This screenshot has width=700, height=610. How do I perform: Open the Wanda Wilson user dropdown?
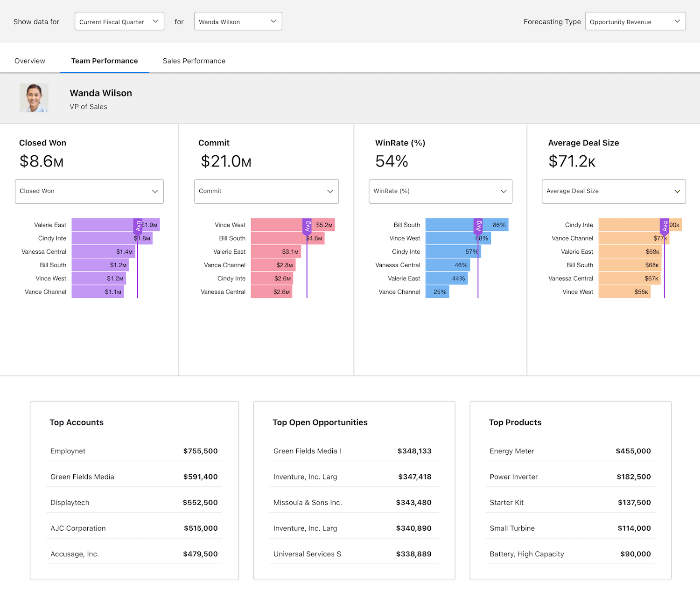(x=238, y=21)
